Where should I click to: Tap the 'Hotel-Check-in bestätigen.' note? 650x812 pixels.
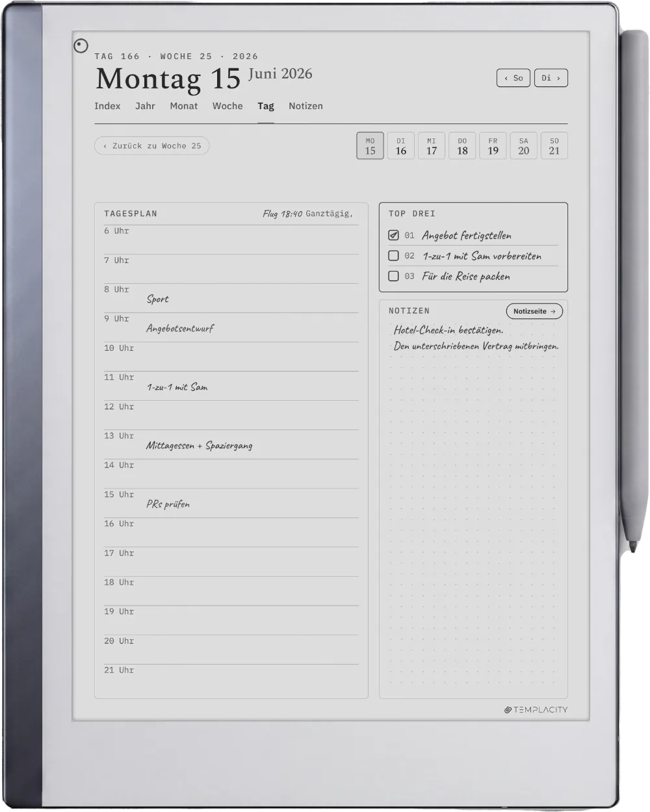[448, 330]
